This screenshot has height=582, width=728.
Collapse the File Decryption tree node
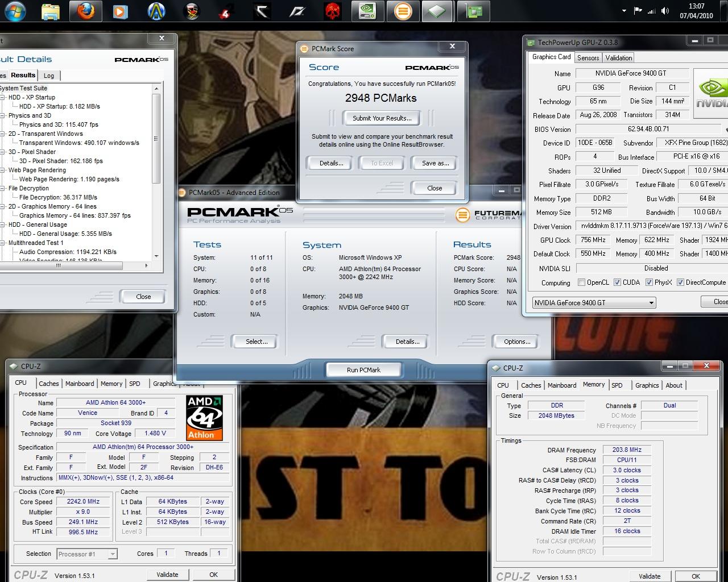click(x=2, y=188)
